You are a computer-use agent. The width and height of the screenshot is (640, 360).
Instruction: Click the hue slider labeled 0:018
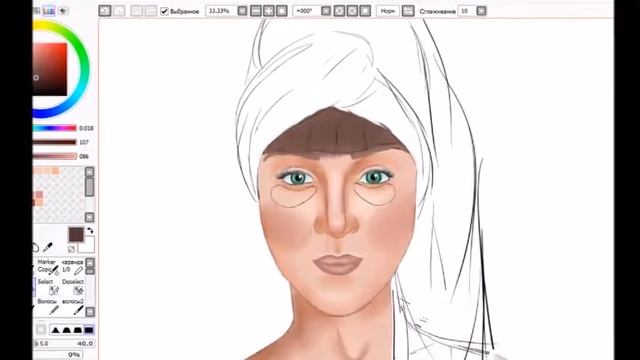[x=55, y=128]
